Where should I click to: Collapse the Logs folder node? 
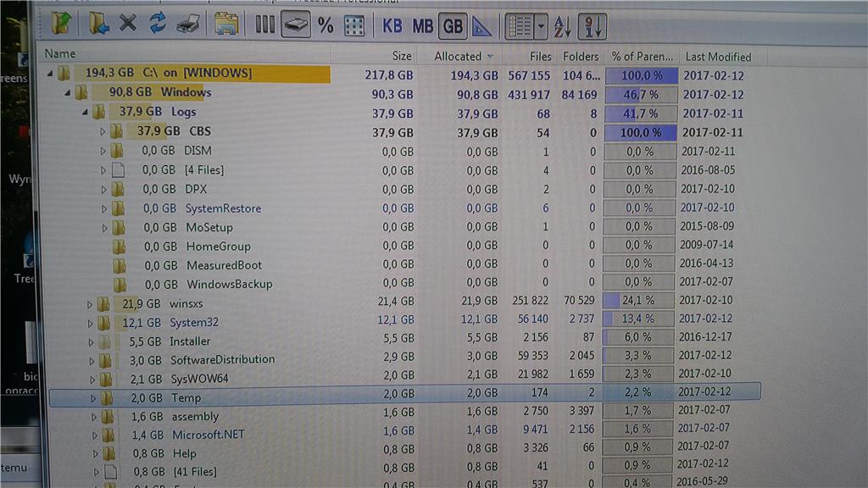[x=86, y=112]
